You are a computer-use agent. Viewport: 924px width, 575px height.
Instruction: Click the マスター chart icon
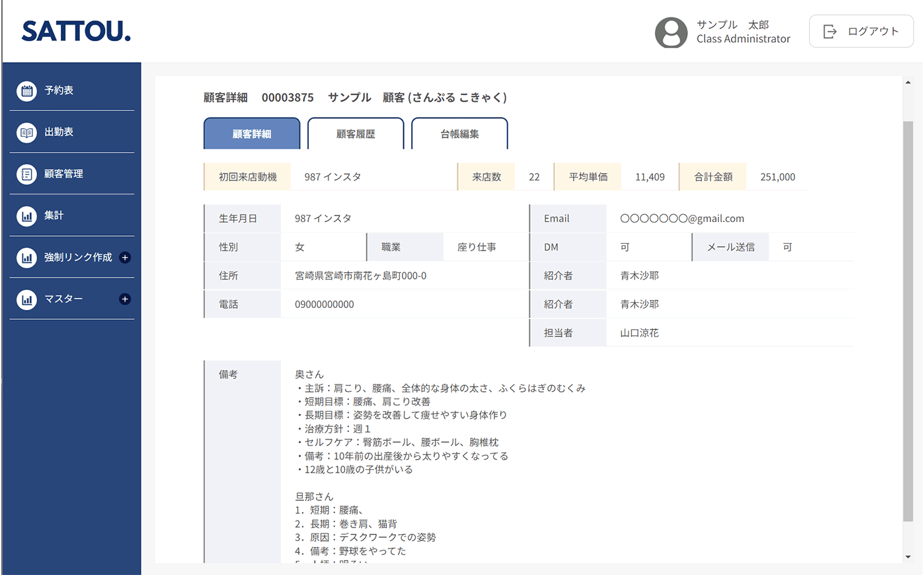coord(26,299)
